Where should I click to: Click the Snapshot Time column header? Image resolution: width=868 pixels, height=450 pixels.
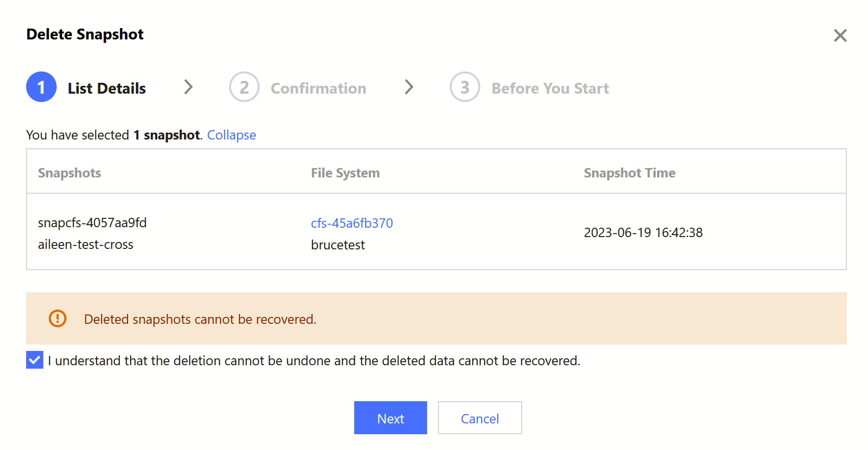[x=629, y=173]
